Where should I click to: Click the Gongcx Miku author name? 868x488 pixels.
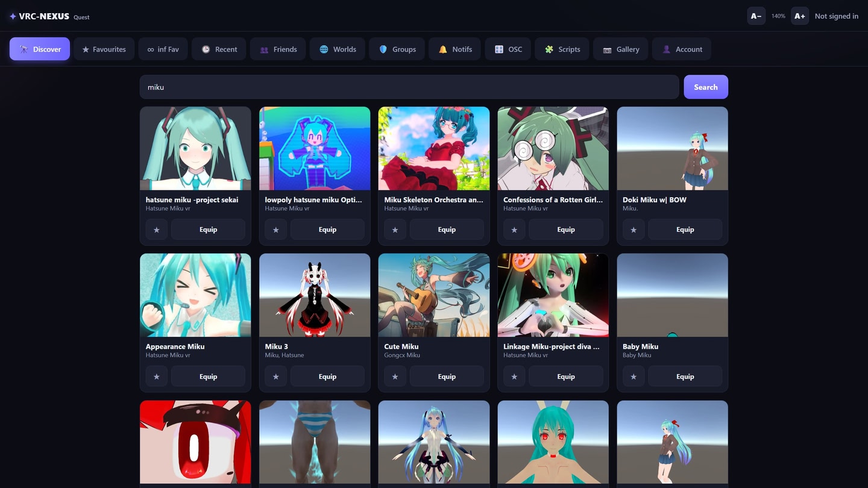tap(402, 355)
